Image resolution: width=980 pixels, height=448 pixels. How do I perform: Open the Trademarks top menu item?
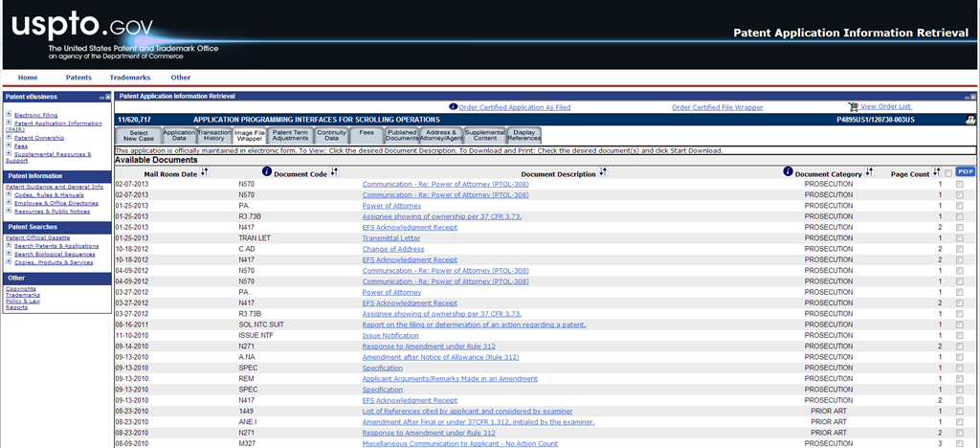coord(129,78)
